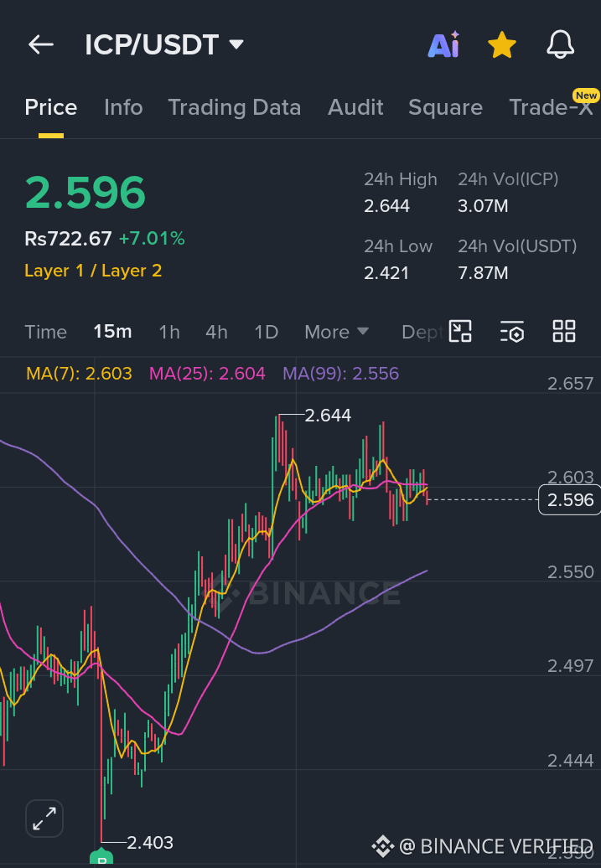Image resolution: width=601 pixels, height=868 pixels.
Task: Open the Trade-X tab
Action: pos(552,107)
